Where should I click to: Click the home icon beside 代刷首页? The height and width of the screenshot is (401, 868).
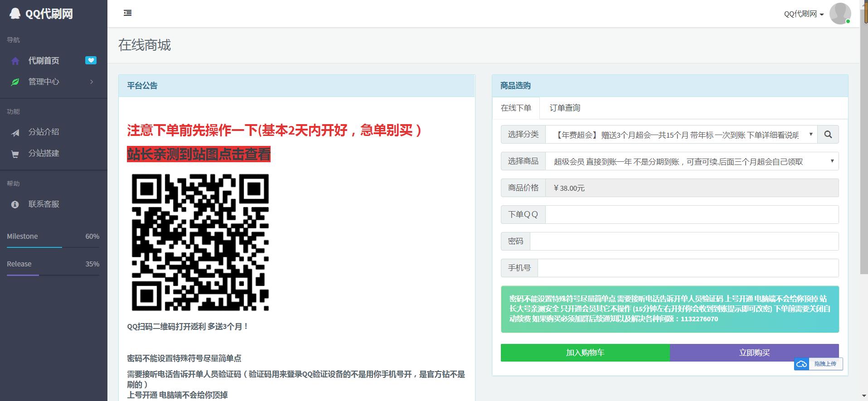click(x=15, y=61)
